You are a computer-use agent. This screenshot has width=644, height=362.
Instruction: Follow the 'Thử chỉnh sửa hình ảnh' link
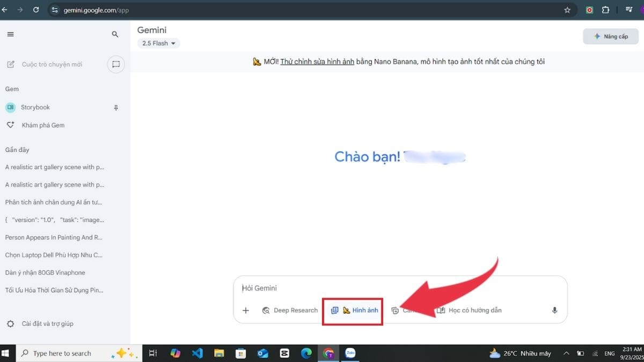[x=317, y=62]
